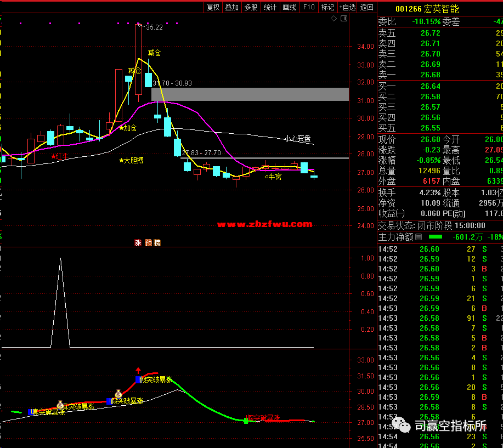The image size is (503, 448).
Task: Click the 标记 mark button
Action: (x=327, y=7)
